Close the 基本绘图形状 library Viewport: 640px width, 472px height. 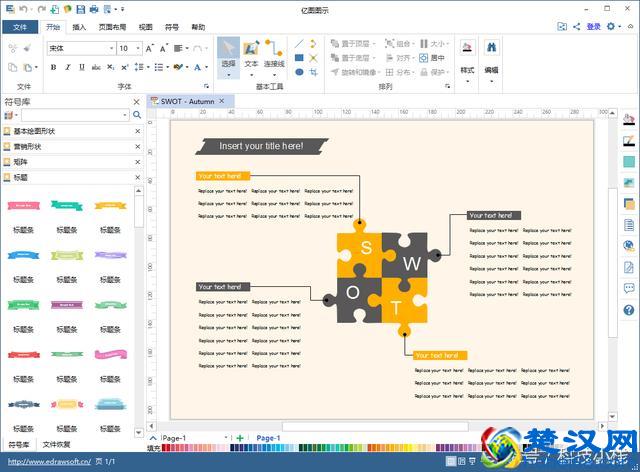pos(138,131)
